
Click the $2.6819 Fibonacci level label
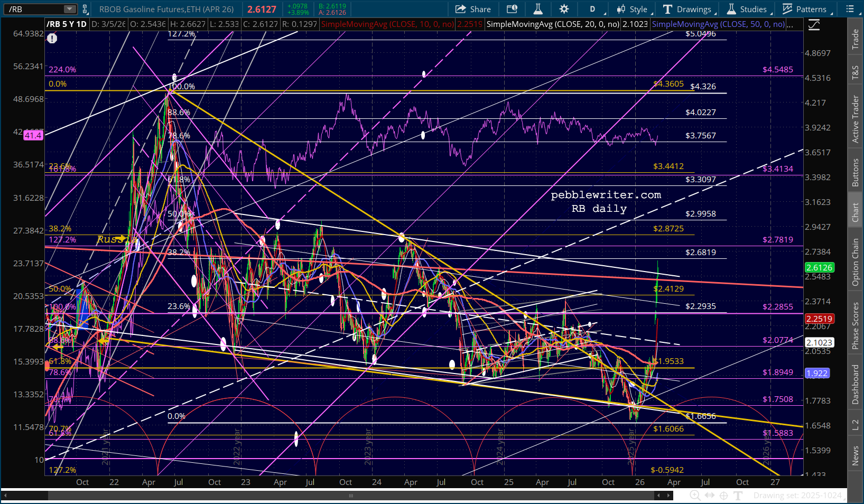point(701,252)
